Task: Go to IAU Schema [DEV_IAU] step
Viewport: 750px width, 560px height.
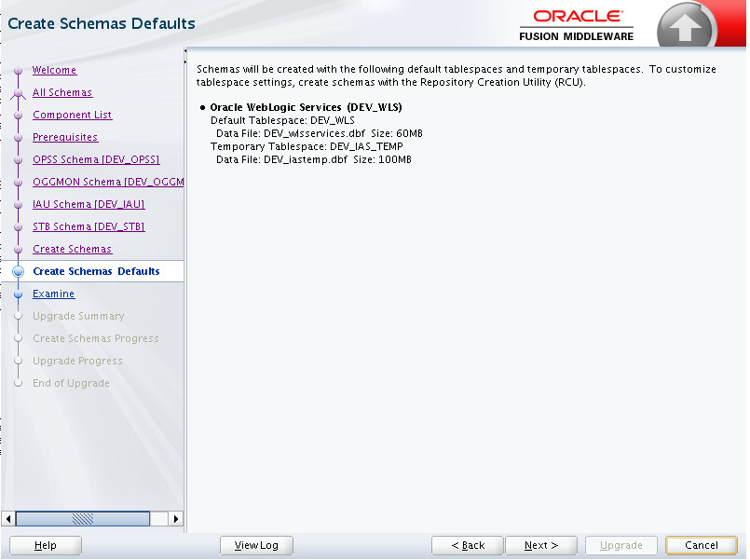Action: tap(89, 204)
